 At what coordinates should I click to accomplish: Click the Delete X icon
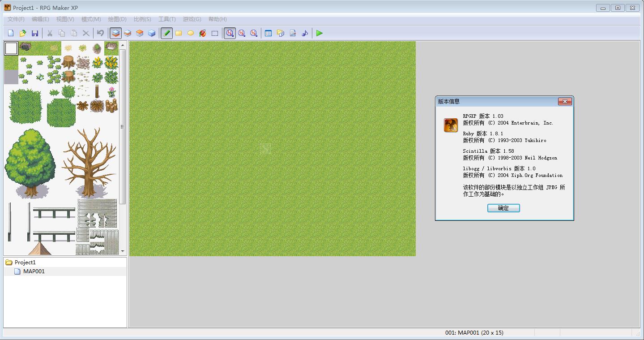(86, 33)
